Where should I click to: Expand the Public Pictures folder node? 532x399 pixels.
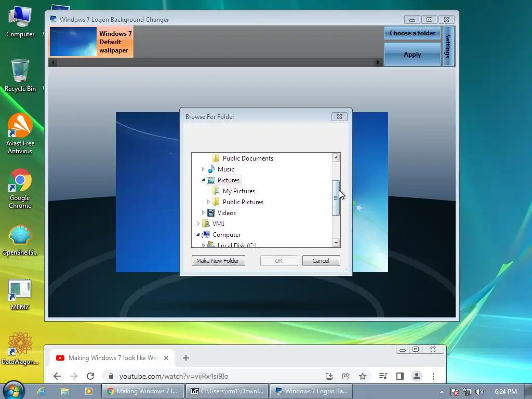(x=208, y=202)
